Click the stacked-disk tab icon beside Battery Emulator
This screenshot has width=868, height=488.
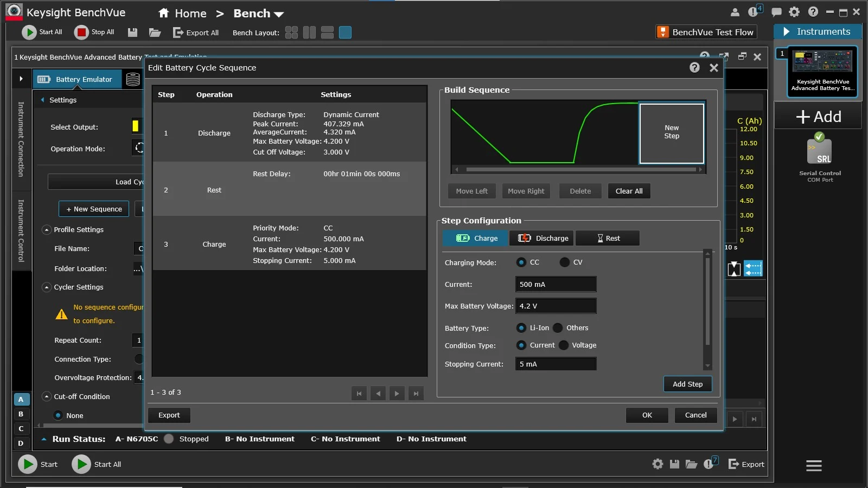[x=133, y=79]
